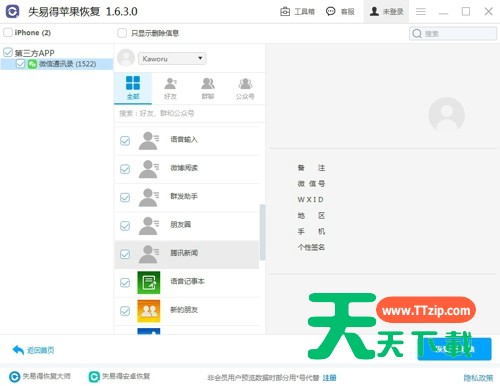Click the app logo in title bar
This screenshot has height=386, width=500.
[12, 12]
